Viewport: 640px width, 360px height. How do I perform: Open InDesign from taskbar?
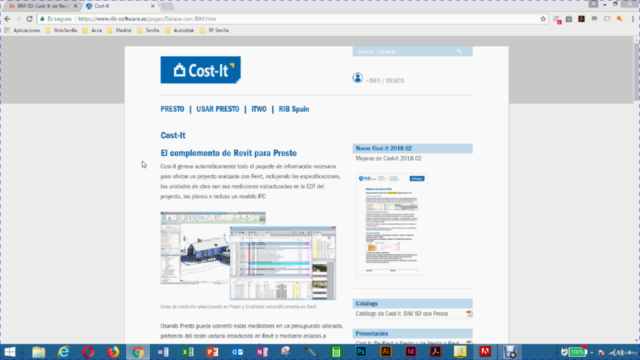[x=411, y=352]
